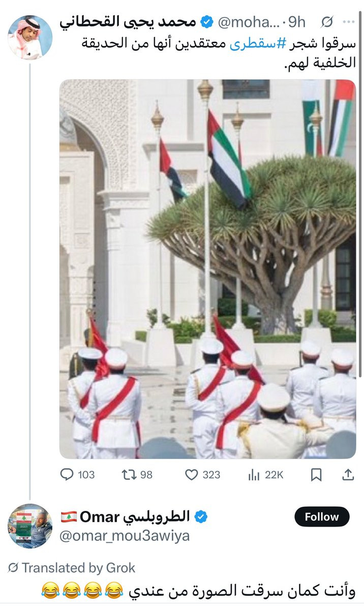
Task: Click the Translated by Grok label
Action: pyautogui.click(x=73, y=567)
